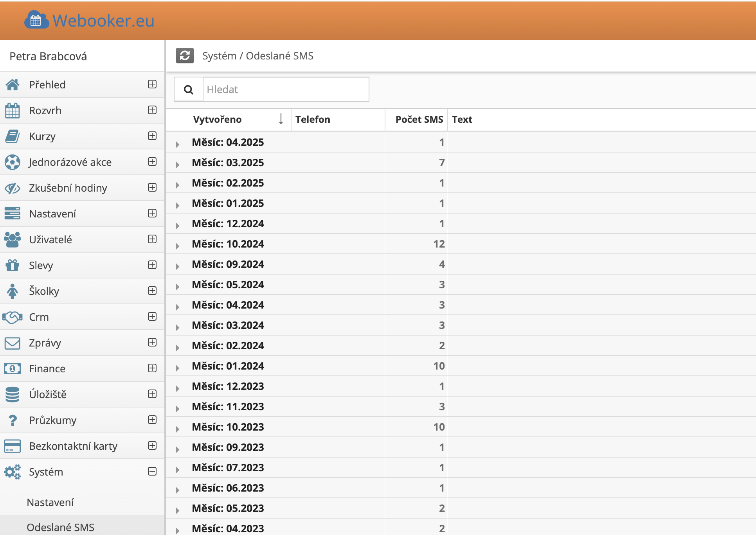The width and height of the screenshot is (756, 535).
Task: Collapse the Systém menu section
Action: click(152, 472)
